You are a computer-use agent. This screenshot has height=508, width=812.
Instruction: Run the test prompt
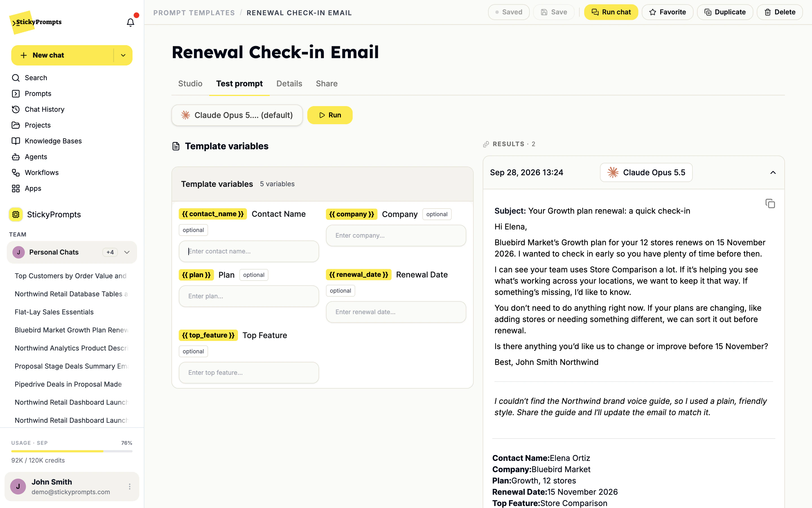(x=330, y=115)
